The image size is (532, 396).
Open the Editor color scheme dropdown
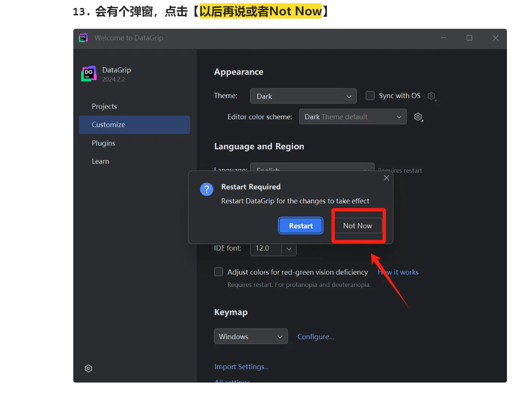(353, 117)
